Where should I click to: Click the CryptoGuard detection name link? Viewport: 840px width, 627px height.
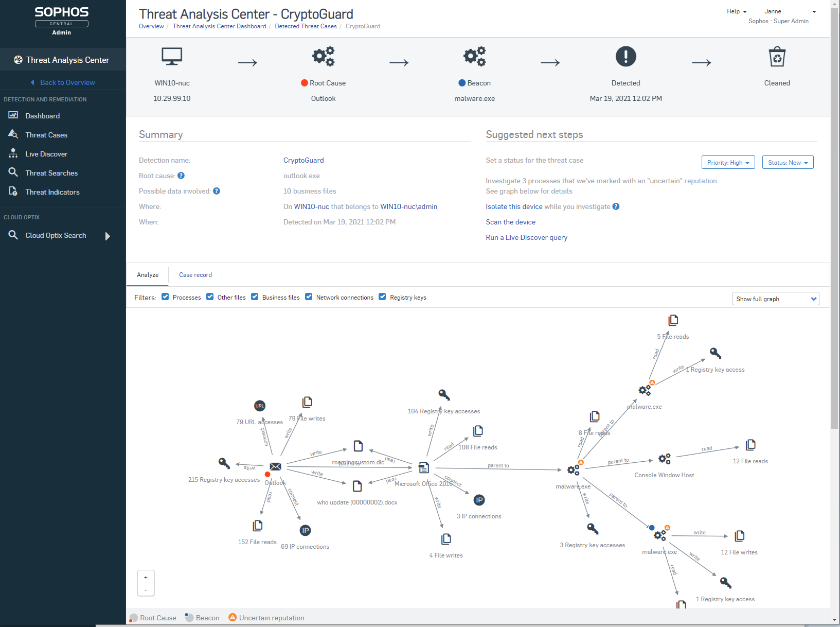303,160
